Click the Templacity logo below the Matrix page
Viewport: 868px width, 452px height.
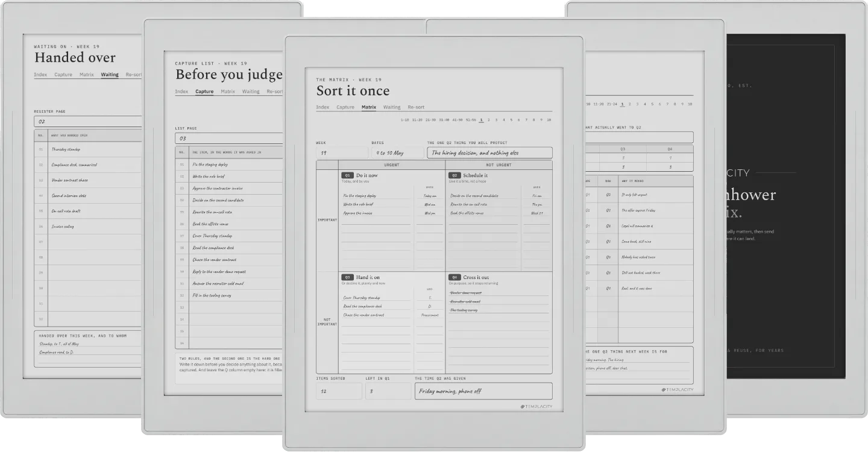point(536,407)
